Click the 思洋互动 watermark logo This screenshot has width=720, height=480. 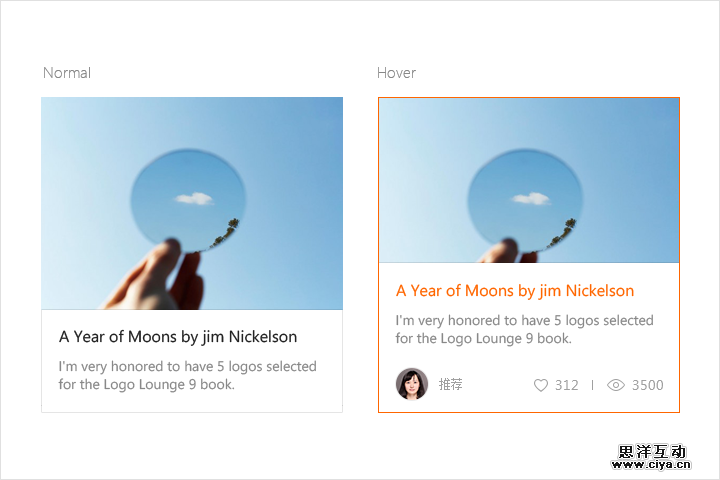651,451
